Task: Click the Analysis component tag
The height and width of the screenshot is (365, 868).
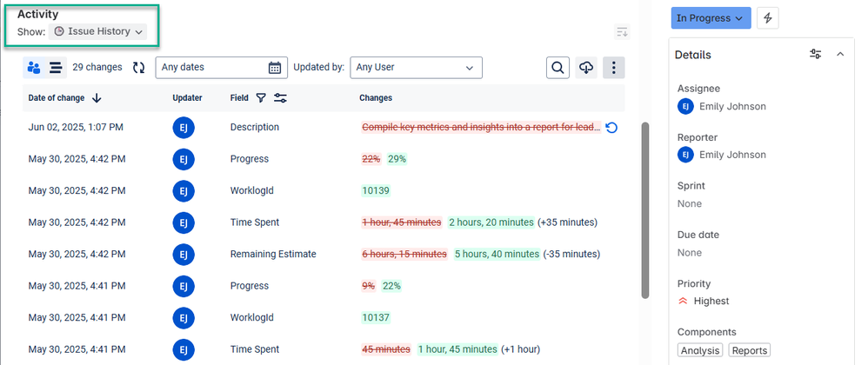Action: click(700, 350)
